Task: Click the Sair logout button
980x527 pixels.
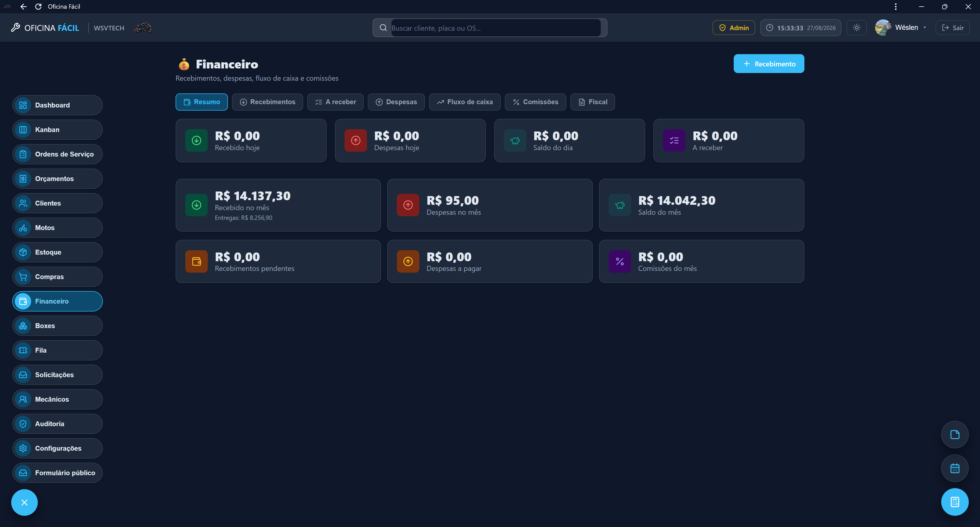Action: tap(952, 28)
